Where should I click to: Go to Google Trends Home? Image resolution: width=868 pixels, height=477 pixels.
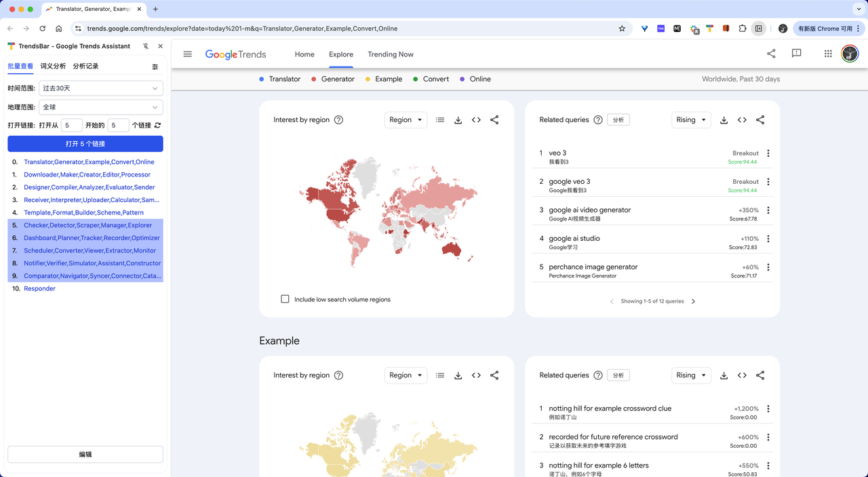304,54
